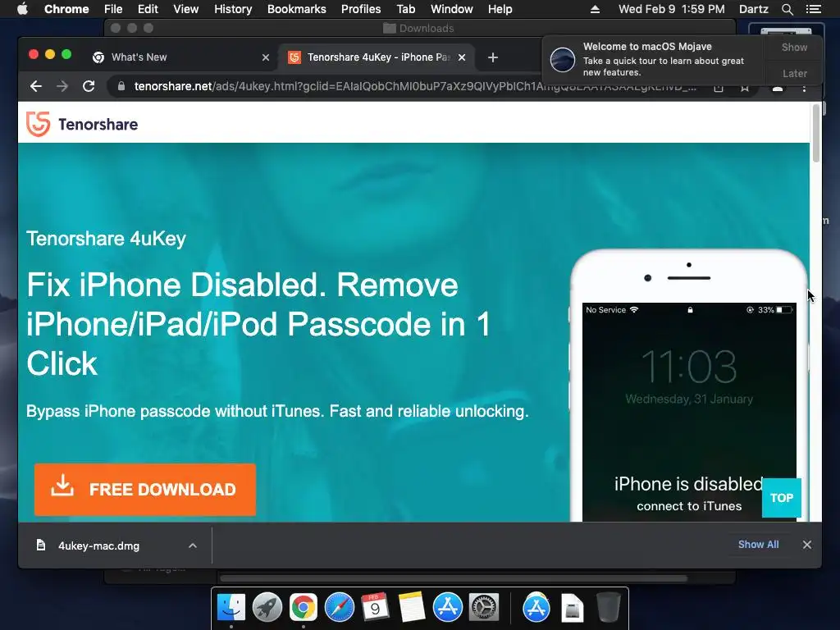Open Trash from the Dock

click(608, 608)
